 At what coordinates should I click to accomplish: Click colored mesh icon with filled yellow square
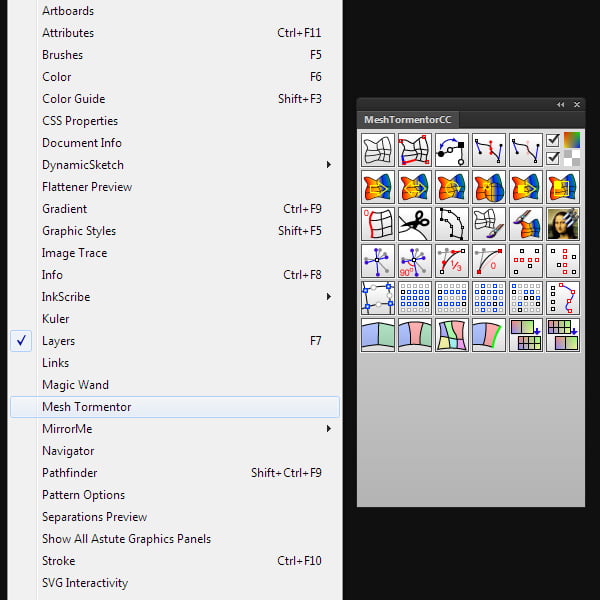coord(526,187)
